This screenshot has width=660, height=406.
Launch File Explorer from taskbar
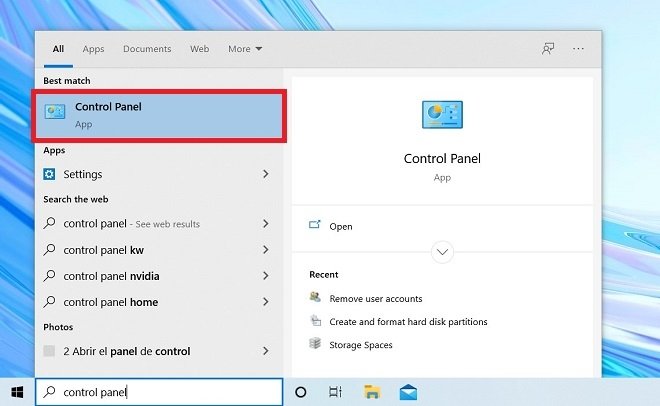coord(372,392)
